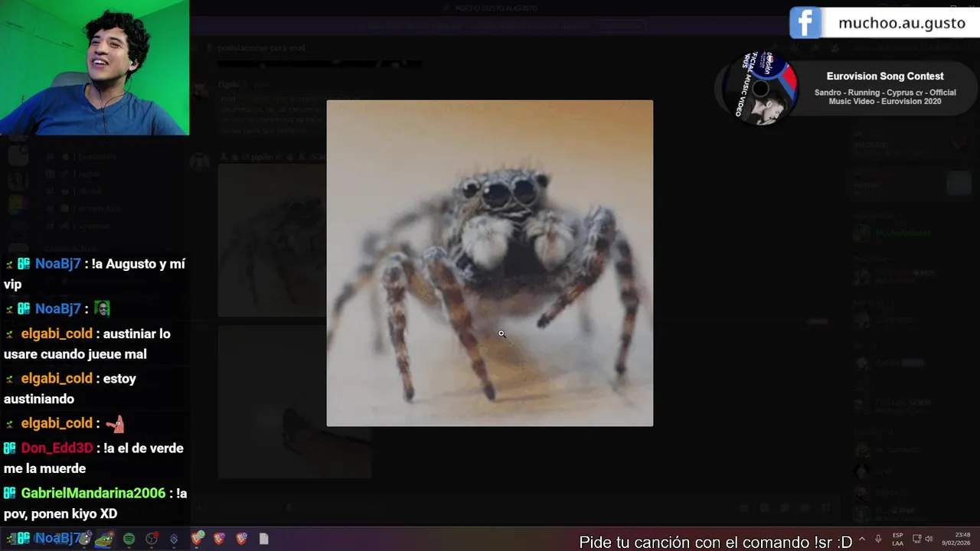
Task: Click the 'Pide tu canción' ticker text
Action: [x=715, y=542]
